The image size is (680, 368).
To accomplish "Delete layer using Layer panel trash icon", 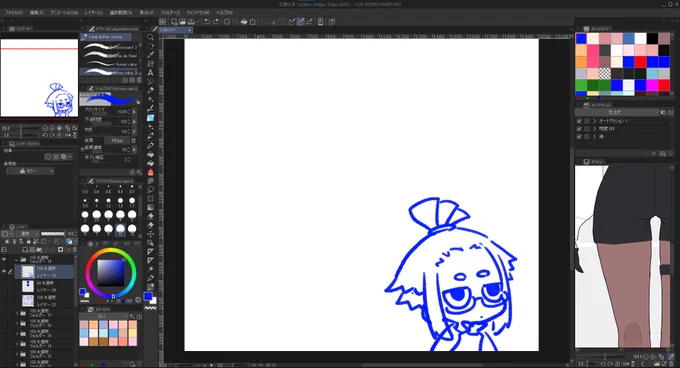I will click(x=74, y=250).
